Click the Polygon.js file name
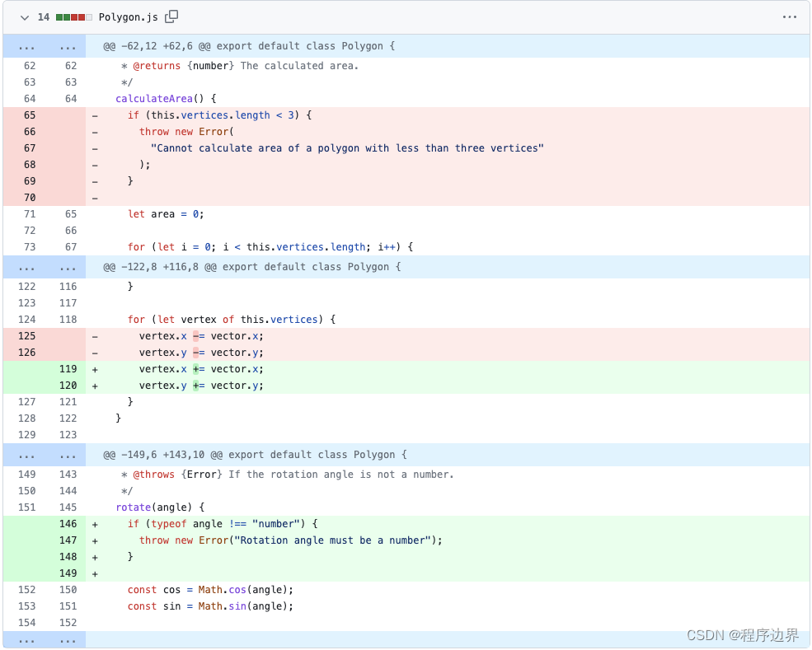The width and height of the screenshot is (812, 650). click(128, 17)
